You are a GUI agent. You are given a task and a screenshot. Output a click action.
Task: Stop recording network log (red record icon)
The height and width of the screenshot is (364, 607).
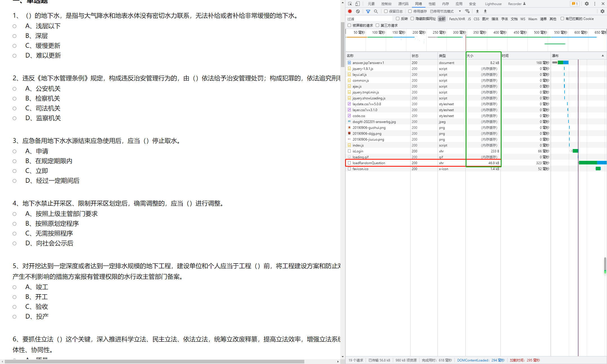350,11
